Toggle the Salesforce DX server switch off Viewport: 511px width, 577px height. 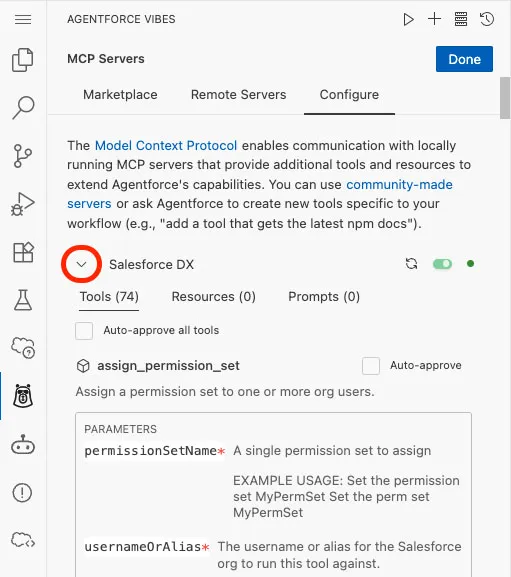pos(442,264)
